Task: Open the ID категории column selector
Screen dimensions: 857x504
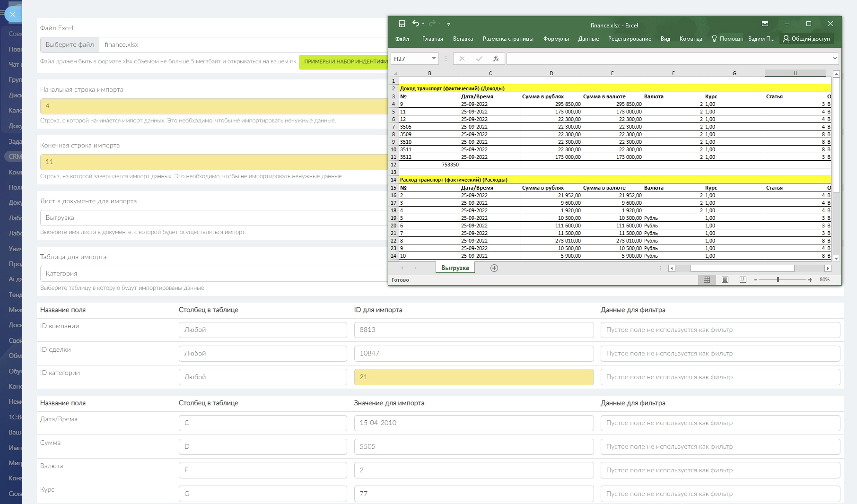Action: click(x=263, y=377)
